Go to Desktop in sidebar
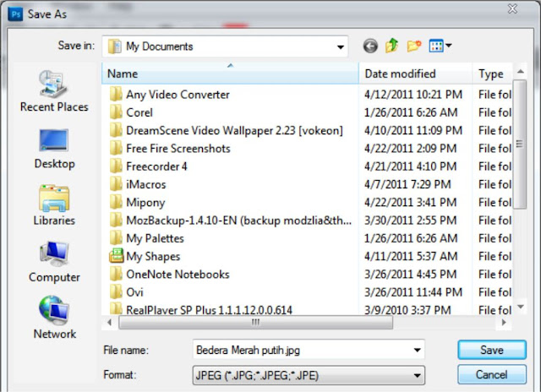The image size is (541, 392). tap(54, 149)
